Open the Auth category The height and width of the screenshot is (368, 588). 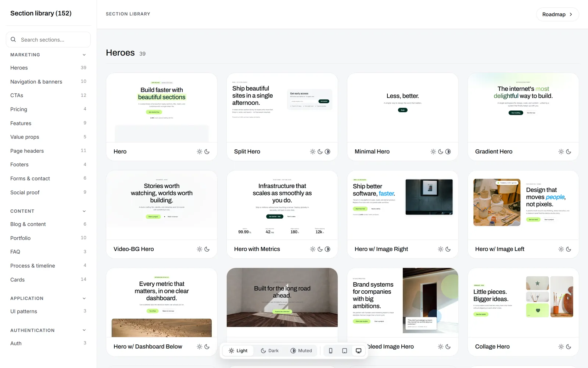[x=48, y=343]
